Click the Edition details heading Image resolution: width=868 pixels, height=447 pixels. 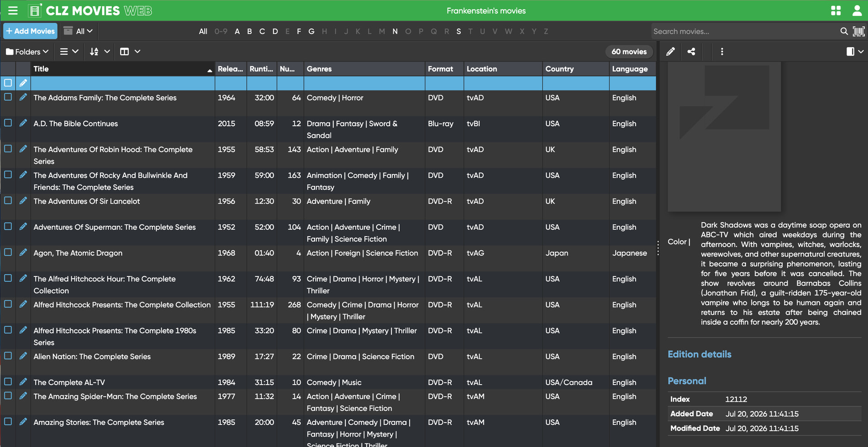pyautogui.click(x=699, y=354)
